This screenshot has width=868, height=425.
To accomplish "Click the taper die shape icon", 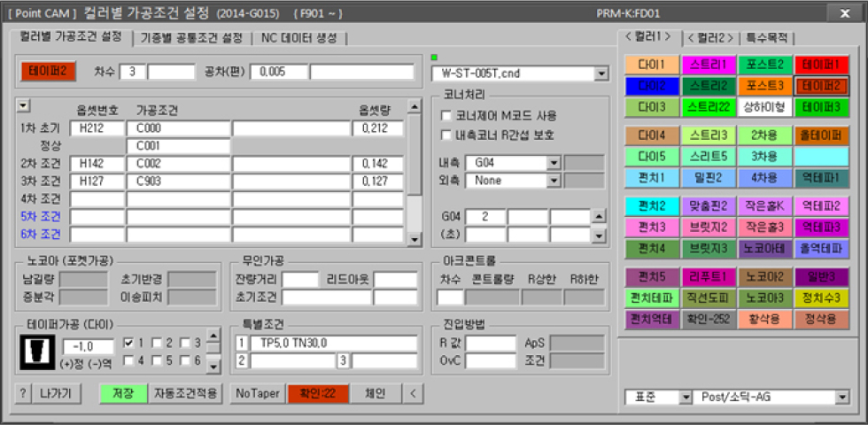I will (x=36, y=352).
